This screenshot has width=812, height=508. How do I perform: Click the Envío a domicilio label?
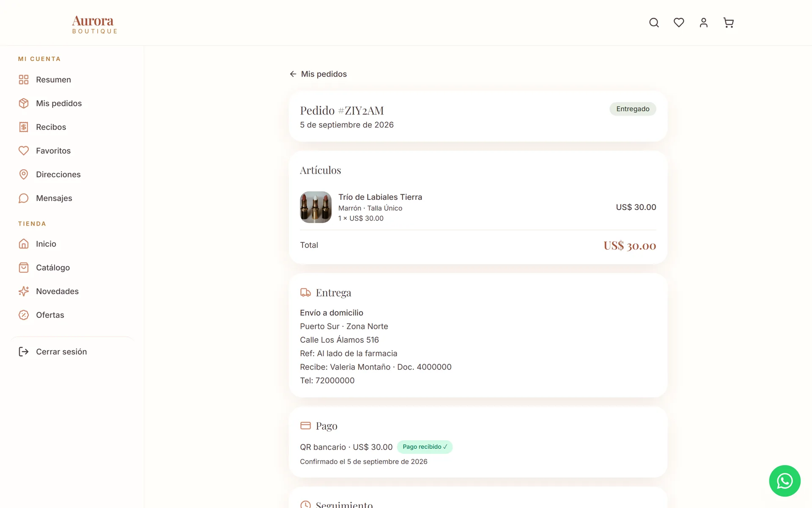[x=332, y=313]
